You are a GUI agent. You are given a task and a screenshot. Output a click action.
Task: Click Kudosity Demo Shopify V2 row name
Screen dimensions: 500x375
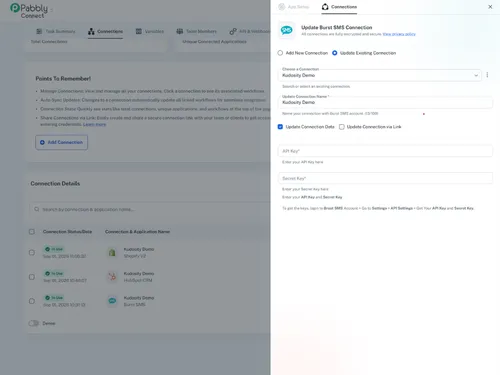(x=139, y=249)
